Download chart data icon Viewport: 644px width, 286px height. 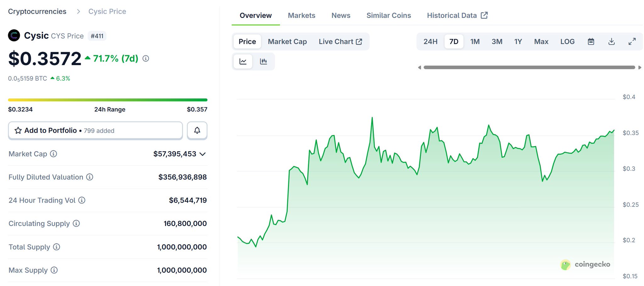pos(611,42)
